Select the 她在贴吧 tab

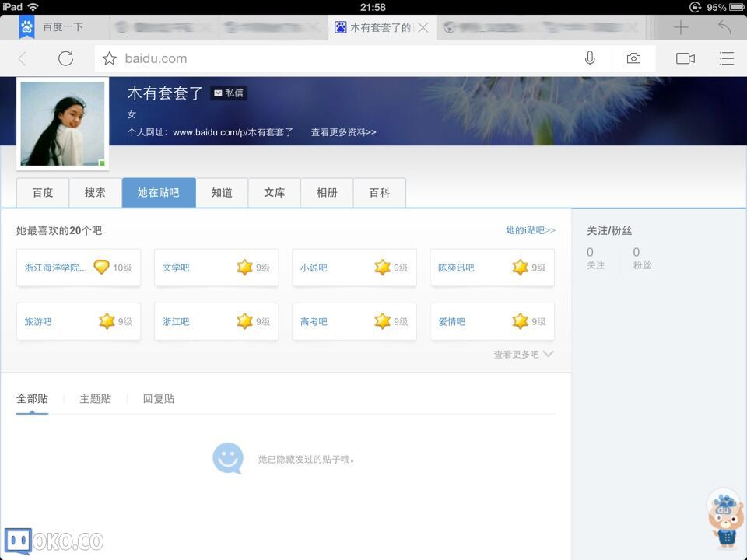(x=159, y=192)
